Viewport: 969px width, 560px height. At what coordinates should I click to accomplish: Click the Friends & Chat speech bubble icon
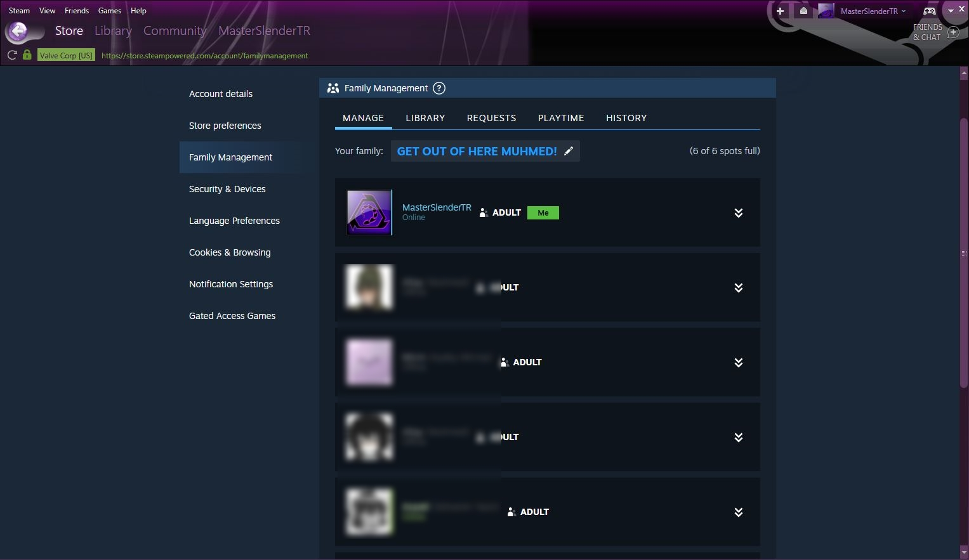click(x=953, y=32)
